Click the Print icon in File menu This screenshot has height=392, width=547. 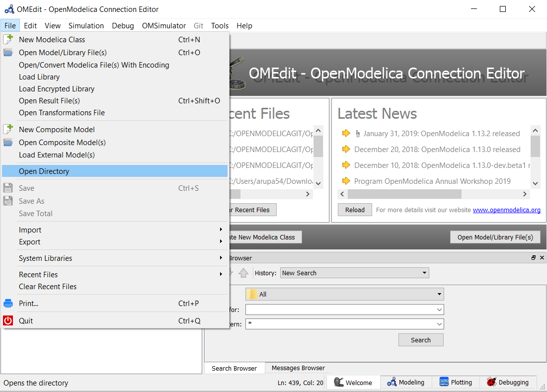point(8,303)
